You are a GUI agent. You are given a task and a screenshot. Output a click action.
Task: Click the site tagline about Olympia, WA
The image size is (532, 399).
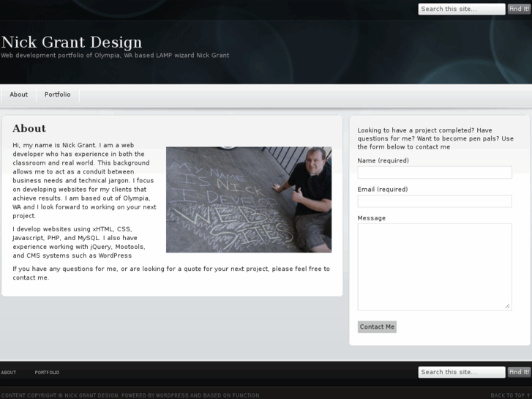[x=115, y=56]
